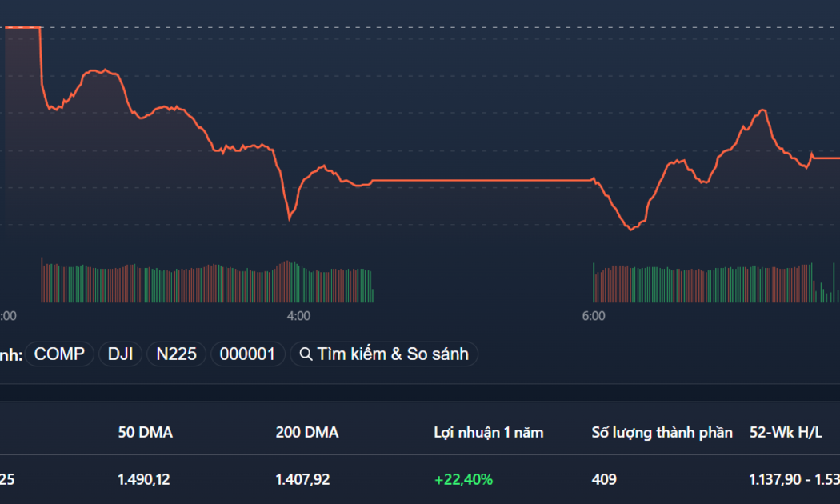The height and width of the screenshot is (504, 840).
Task: Click the 50 DMA column header
Action: [x=145, y=432]
